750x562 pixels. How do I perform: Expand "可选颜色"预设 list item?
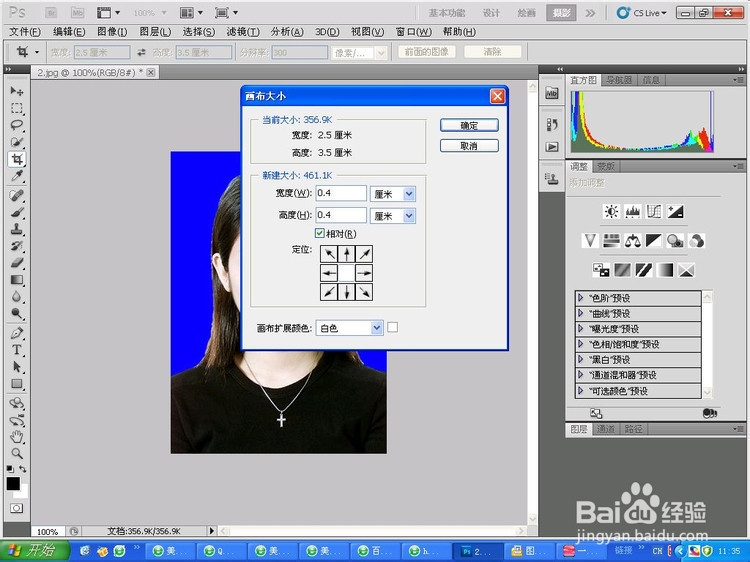(x=581, y=391)
